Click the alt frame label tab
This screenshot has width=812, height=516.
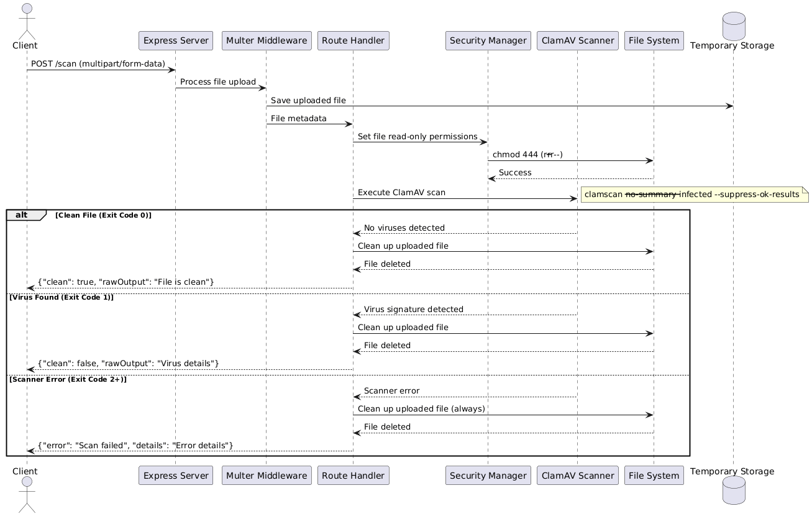(x=26, y=215)
